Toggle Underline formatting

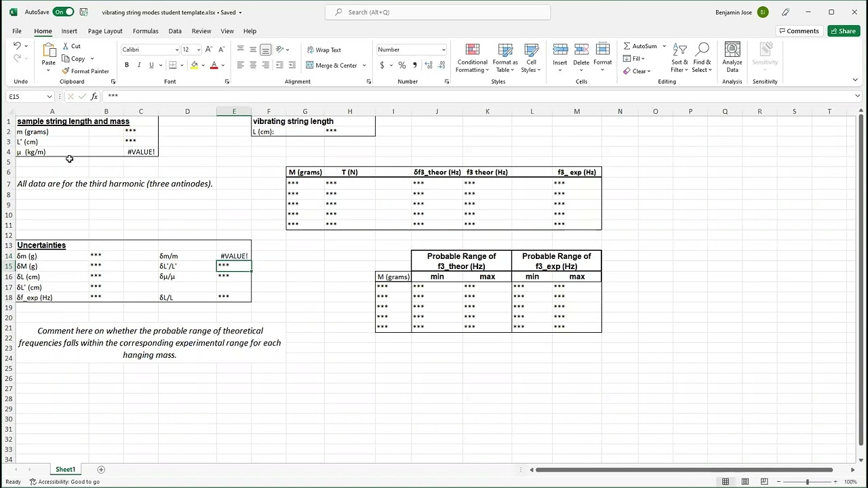click(x=151, y=65)
